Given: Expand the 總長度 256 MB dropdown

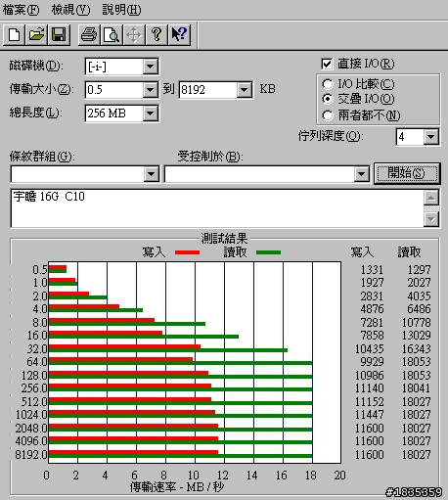Looking at the screenshot, I should [150, 114].
